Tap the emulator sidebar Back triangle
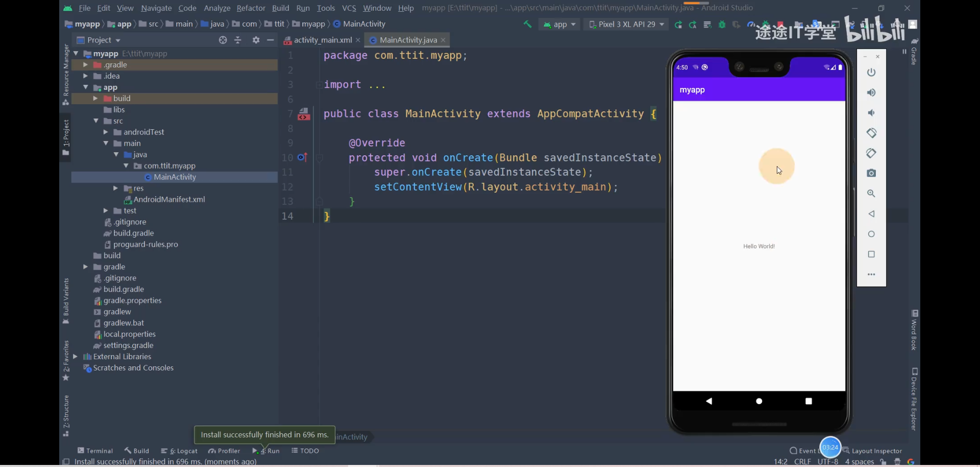Screen dimensions: 980x467 pos(871,214)
